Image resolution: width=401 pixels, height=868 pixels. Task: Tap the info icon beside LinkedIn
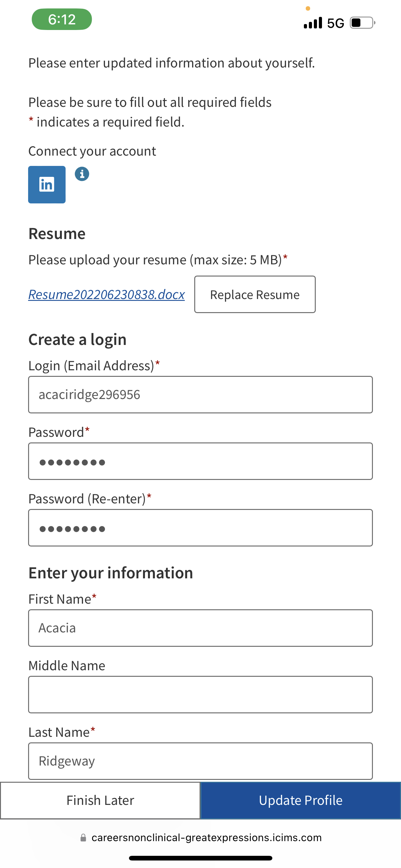click(82, 174)
